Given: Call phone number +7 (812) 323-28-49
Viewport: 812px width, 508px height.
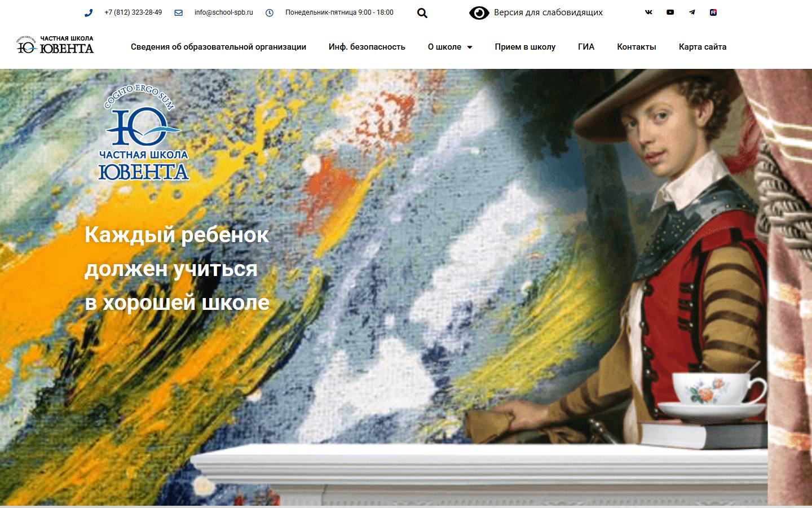Looking at the screenshot, I should (x=133, y=12).
